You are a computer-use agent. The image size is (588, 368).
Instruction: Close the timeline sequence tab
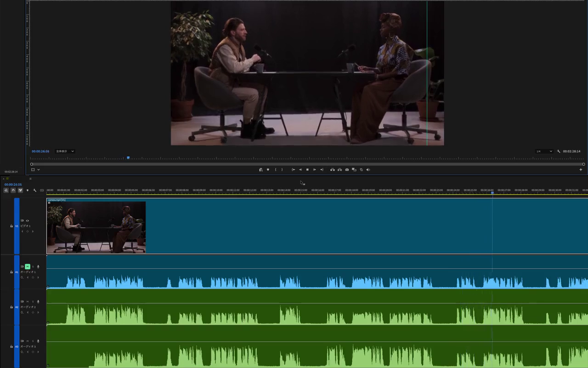tap(3, 178)
